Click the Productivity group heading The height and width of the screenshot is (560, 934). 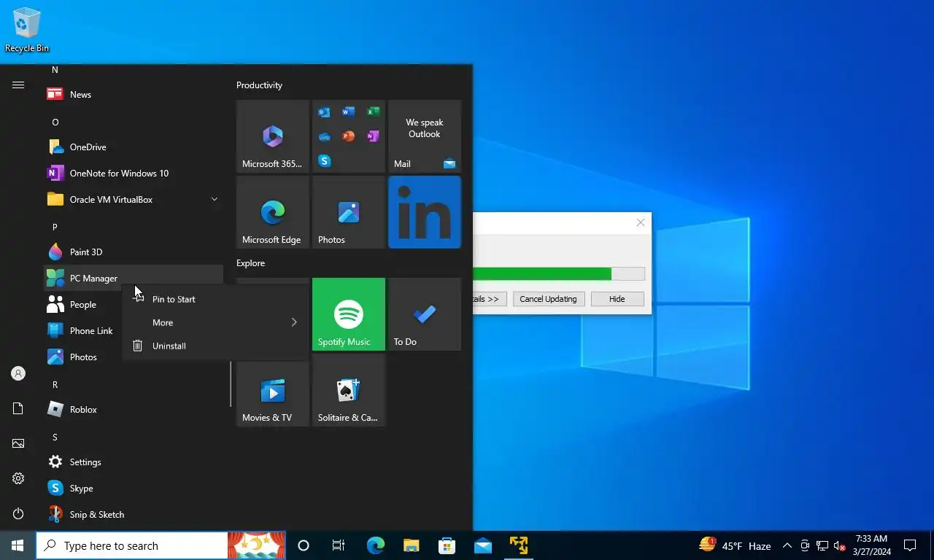(259, 85)
